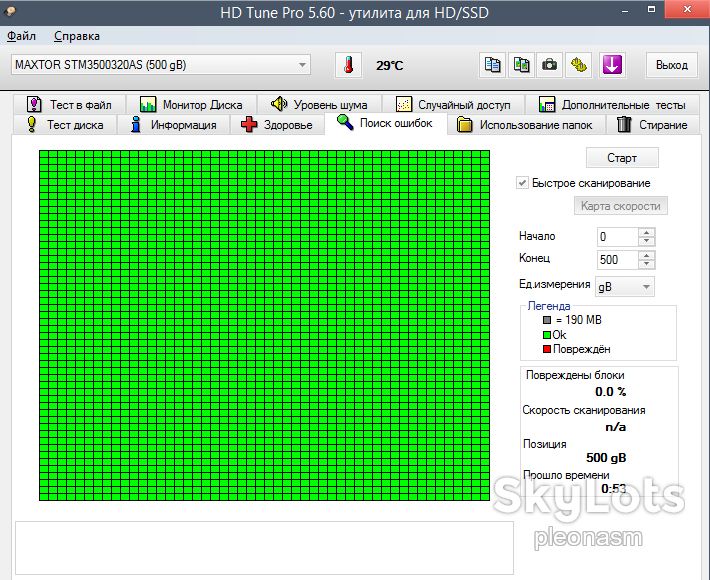Click the Старт button
Viewport: 710px width, 580px height.
pos(622,158)
